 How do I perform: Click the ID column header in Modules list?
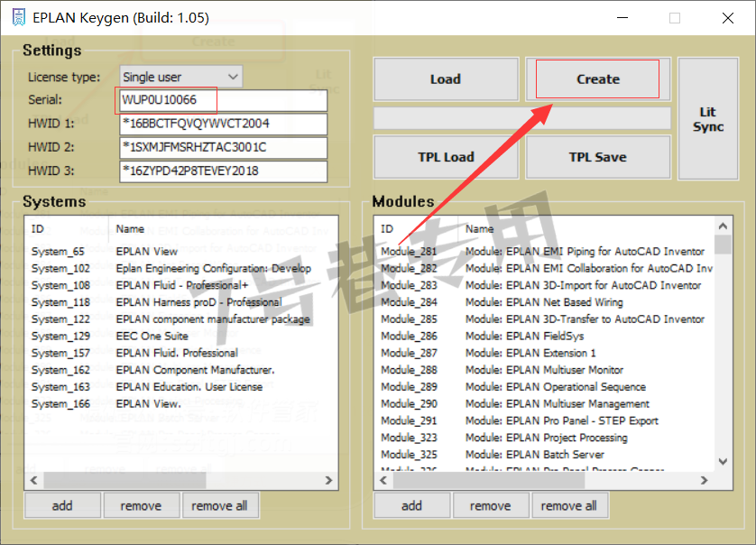[417, 228]
